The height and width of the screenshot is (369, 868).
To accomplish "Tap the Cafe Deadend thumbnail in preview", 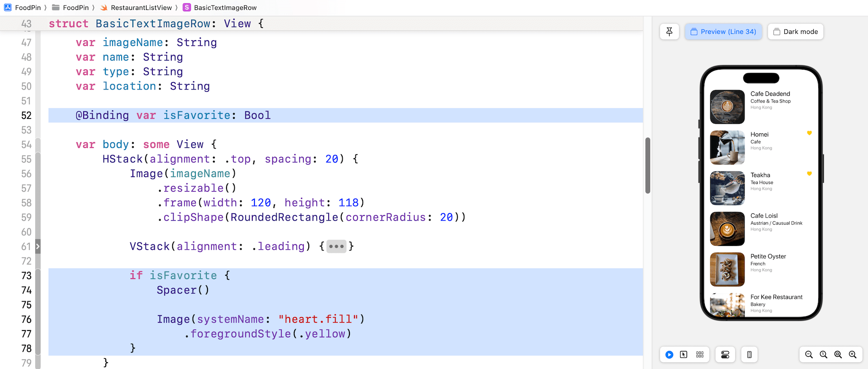I will point(727,107).
